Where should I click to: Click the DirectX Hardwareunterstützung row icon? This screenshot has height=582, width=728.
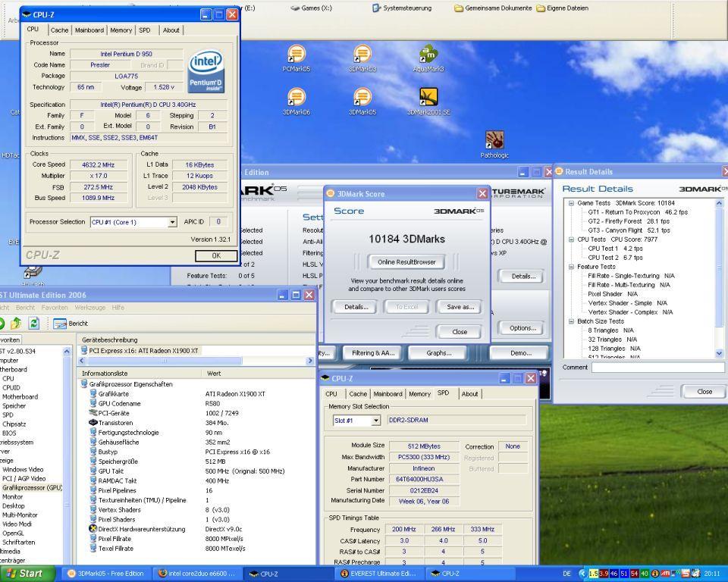(x=93, y=529)
